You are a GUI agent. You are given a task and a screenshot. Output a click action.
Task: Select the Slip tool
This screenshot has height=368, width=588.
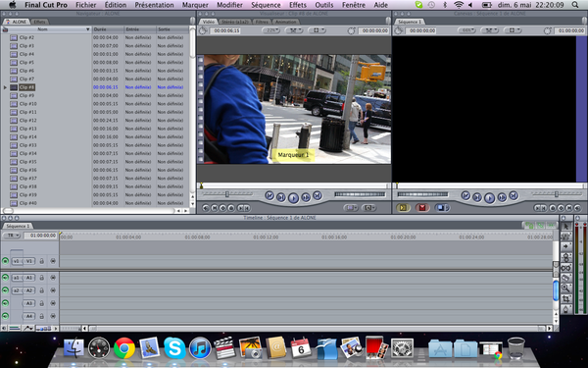point(565,267)
